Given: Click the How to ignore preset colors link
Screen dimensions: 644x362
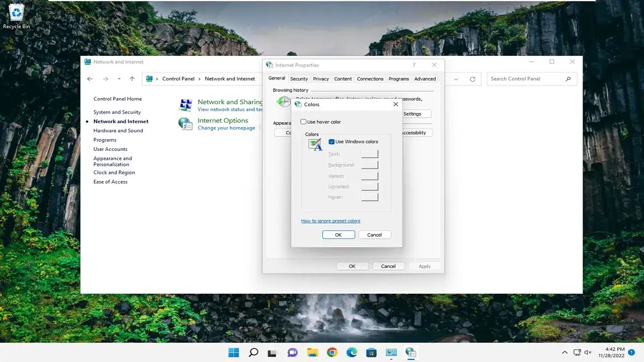Looking at the screenshot, I should [331, 221].
